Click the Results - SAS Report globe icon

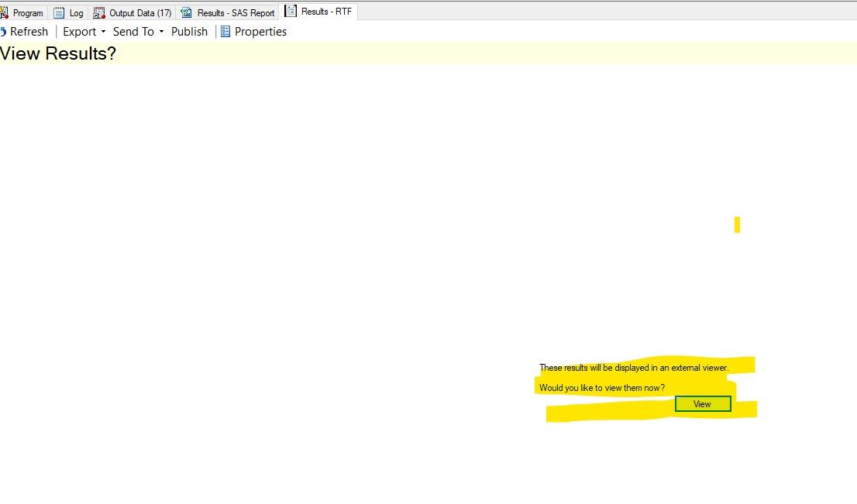pyautogui.click(x=184, y=12)
